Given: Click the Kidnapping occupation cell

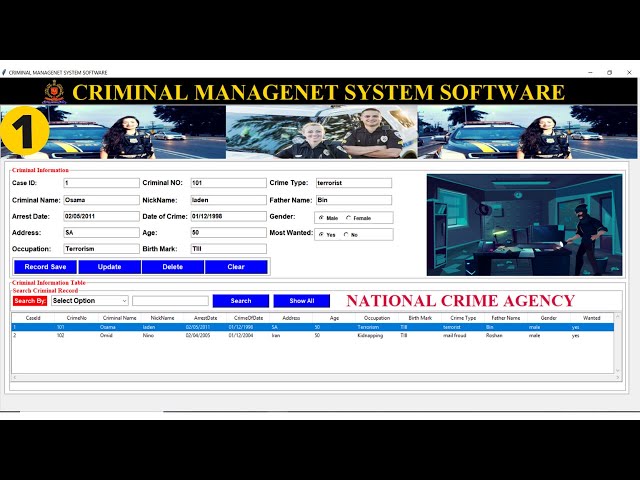Looking at the screenshot, I should 370,336.
